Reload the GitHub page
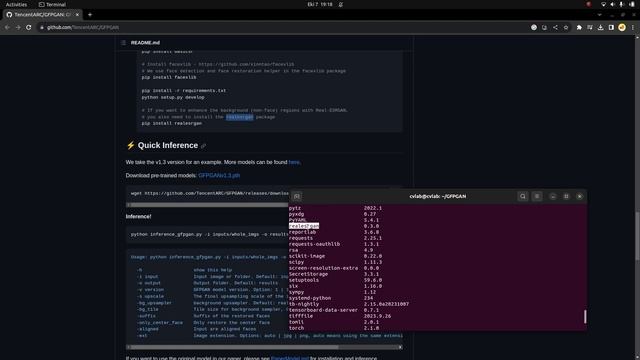Viewport: 640px width, 360px height. (29, 27)
